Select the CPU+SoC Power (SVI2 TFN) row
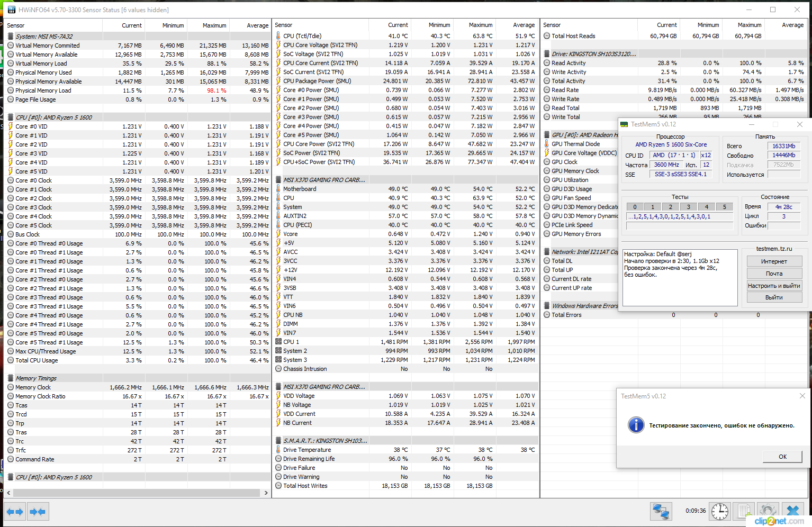812x527 pixels. [406, 162]
